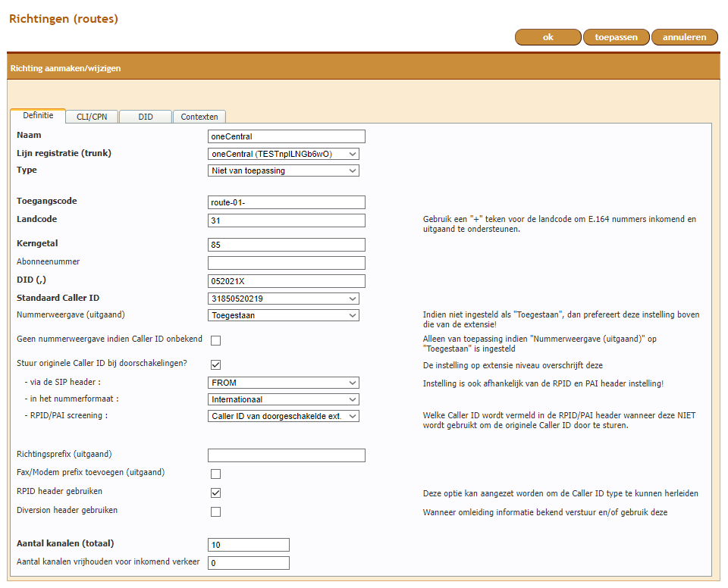Click the Richting aanmaken/wijzigen header text
The image size is (728, 588).
(x=65, y=68)
